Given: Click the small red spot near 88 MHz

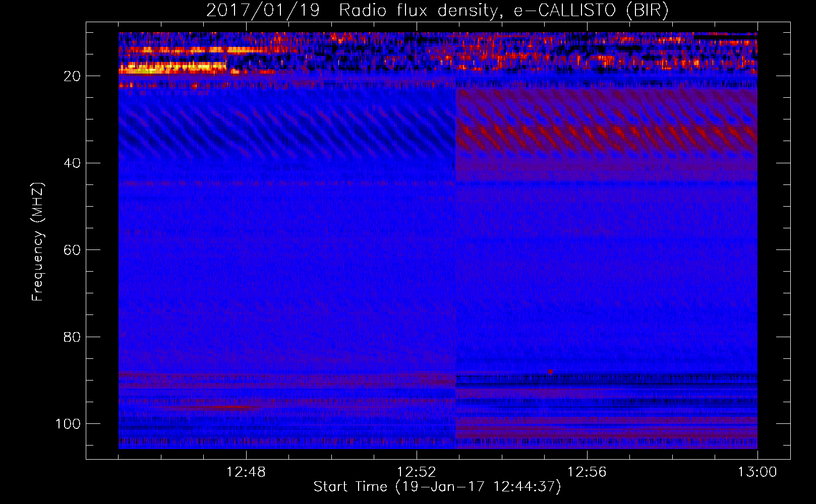Looking at the screenshot, I should (550, 372).
